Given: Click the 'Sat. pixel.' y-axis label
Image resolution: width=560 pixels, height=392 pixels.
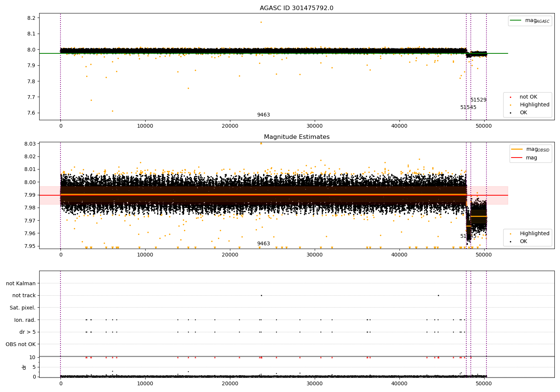Looking at the screenshot, I should coord(23,308).
